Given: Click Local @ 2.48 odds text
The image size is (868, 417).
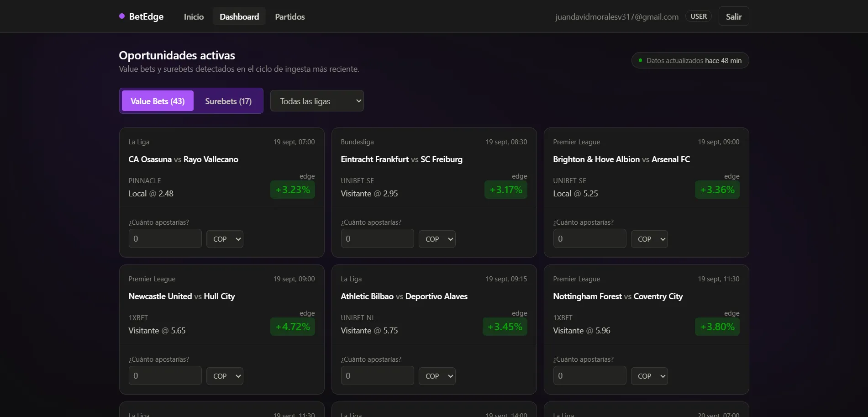Looking at the screenshot, I should [151, 194].
